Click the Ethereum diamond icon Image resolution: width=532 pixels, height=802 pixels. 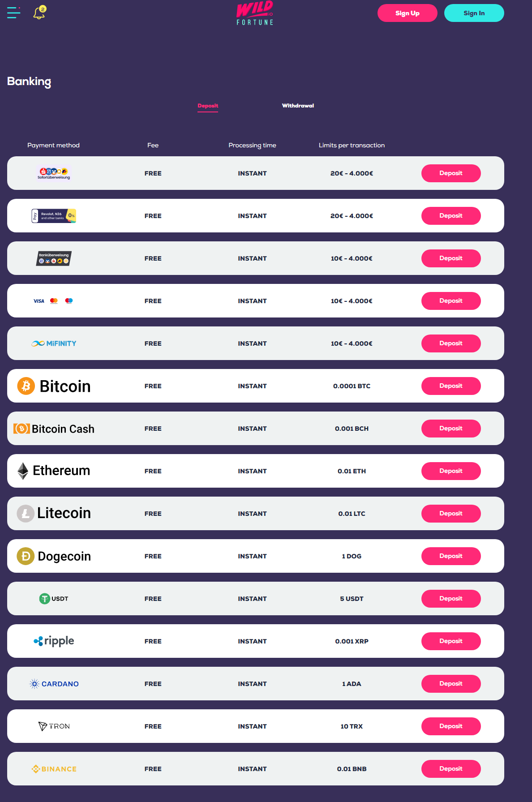point(23,471)
